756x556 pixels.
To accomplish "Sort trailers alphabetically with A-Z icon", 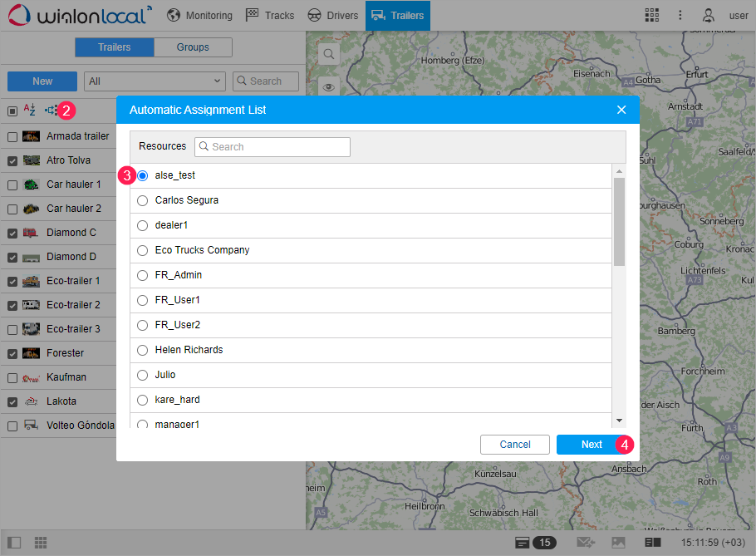I will [x=29, y=110].
